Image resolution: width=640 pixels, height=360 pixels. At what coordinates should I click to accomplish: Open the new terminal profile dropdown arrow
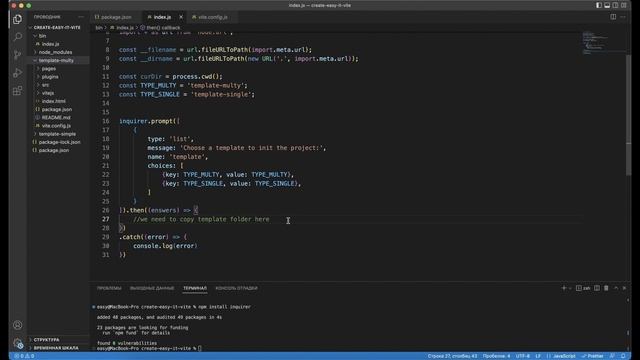570,288
